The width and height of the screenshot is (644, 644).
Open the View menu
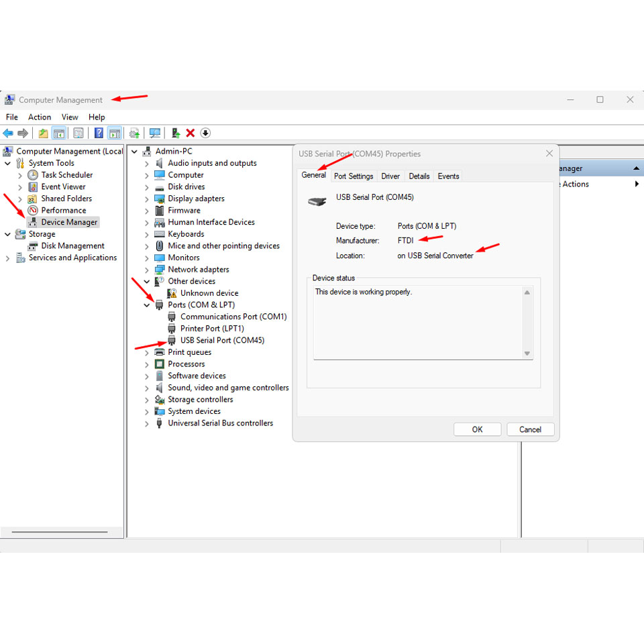point(70,117)
